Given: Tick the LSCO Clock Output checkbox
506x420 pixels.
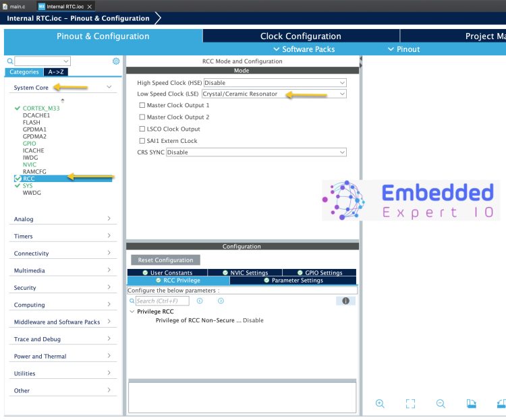Looking at the screenshot, I should click(x=142, y=129).
